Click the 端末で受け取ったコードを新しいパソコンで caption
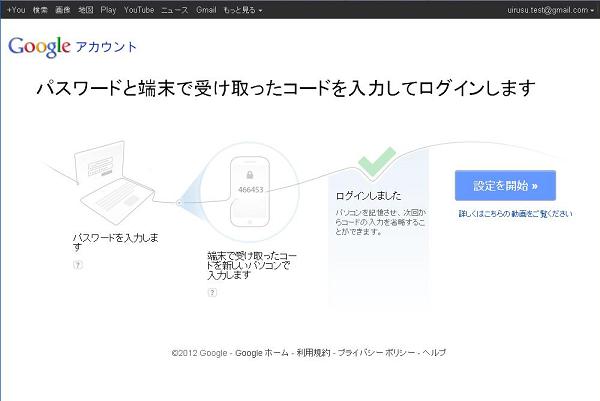This screenshot has width=600, height=401. pos(252,265)
